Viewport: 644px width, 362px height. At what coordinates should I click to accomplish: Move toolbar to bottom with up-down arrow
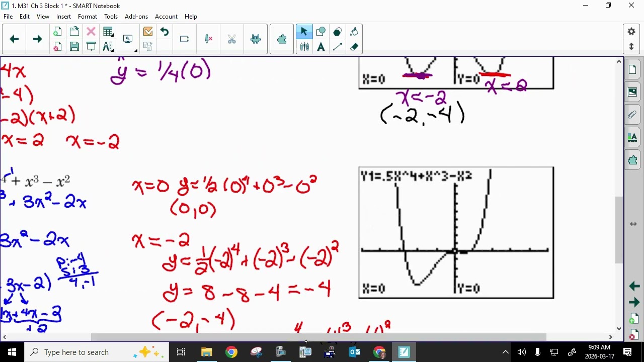point(631,47)
